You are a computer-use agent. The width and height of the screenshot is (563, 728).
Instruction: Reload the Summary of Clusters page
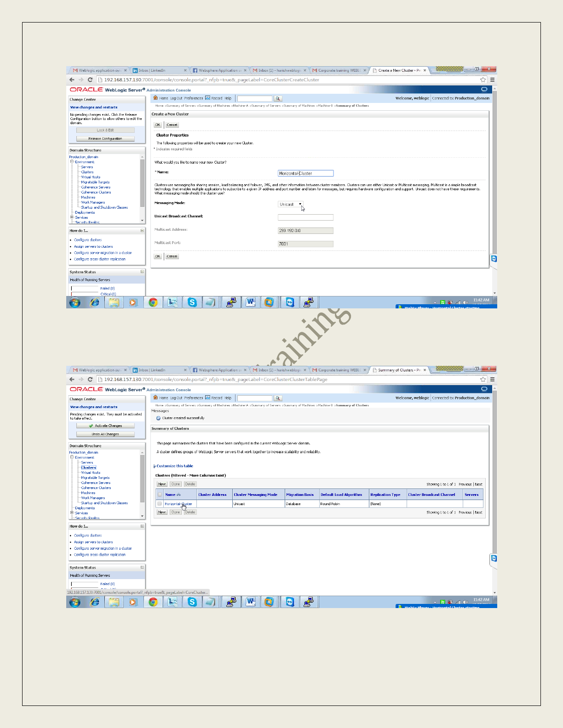click(90, 379)
